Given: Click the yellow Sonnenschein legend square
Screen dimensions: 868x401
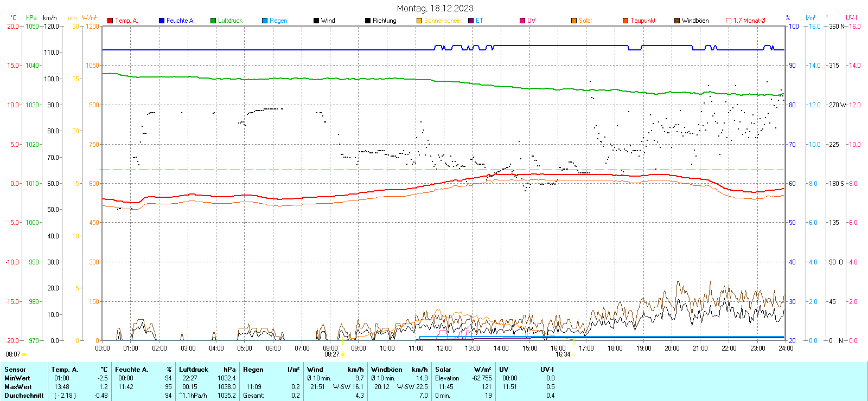Looking at the screenshot, I should pos(419,21).
